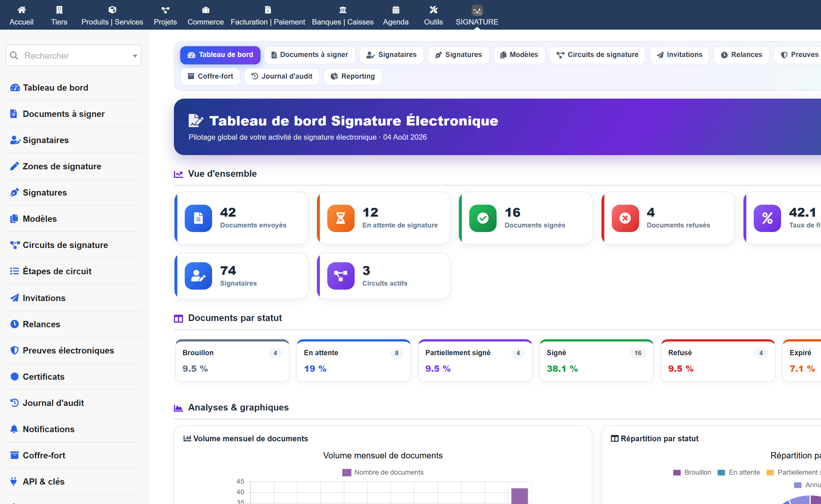Toggle Nombre de documents legend swatch
Screen dimensions: 821x504
[347, 472]
